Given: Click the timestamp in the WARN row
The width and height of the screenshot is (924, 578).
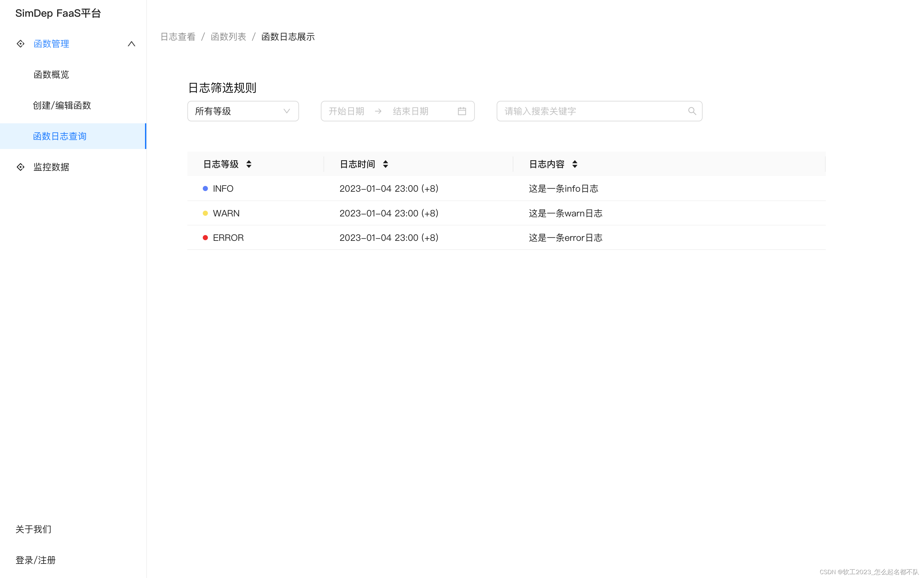Looking at the screenshot, I should 389,213.
